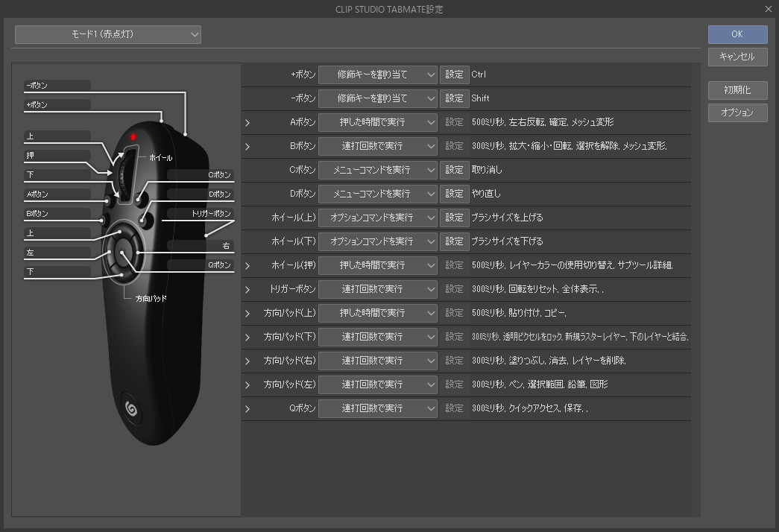Open the Dボタン assignment type dropdown
Viewport: 779px width, 532px height.
pos(378,194)
